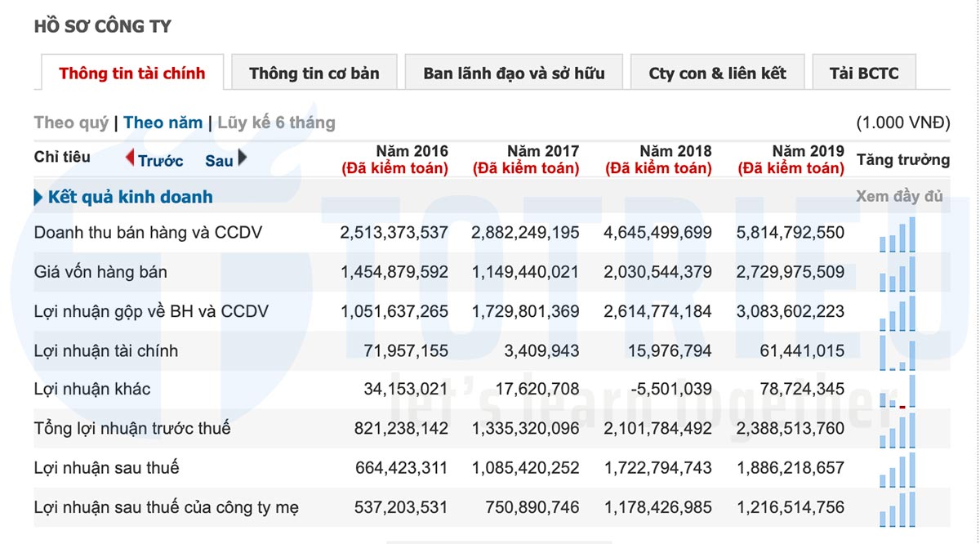This screenshot has height=544, width=980.
Task: Select the Thông tin tài chính tab
Action: click(132, 73)
